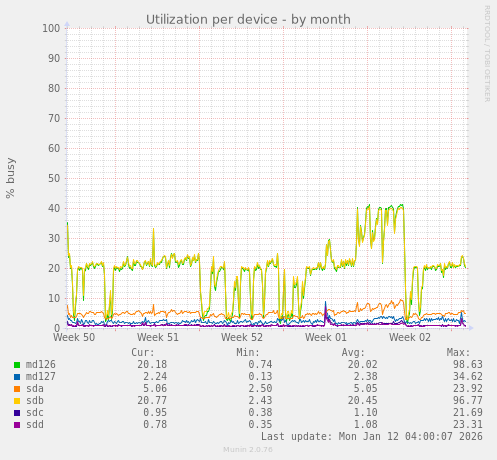497x460 pixels.
Task: Click the 'Week 02' x-axis label
Action: pos(410,337)
